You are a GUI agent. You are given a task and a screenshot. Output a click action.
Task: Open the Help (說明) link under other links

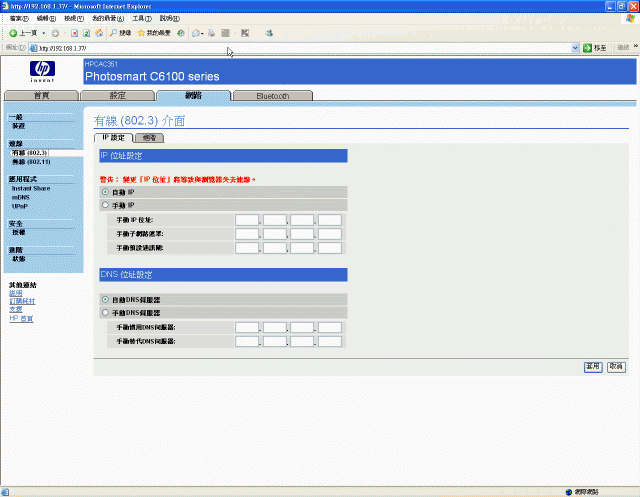tap(16, 293)
